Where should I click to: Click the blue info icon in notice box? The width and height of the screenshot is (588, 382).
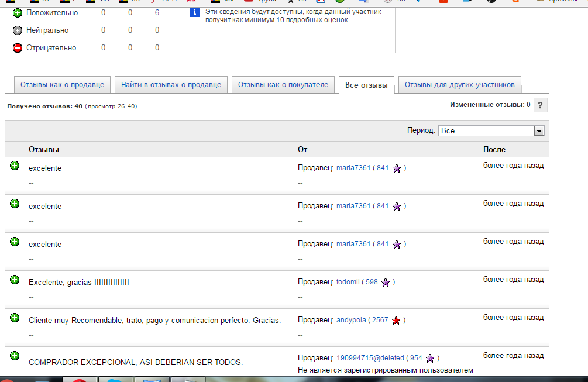pyautogui.click(x=195, y=12)
